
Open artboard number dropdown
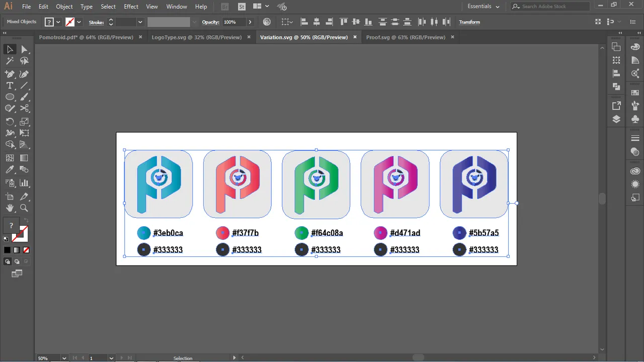[112, 358]
